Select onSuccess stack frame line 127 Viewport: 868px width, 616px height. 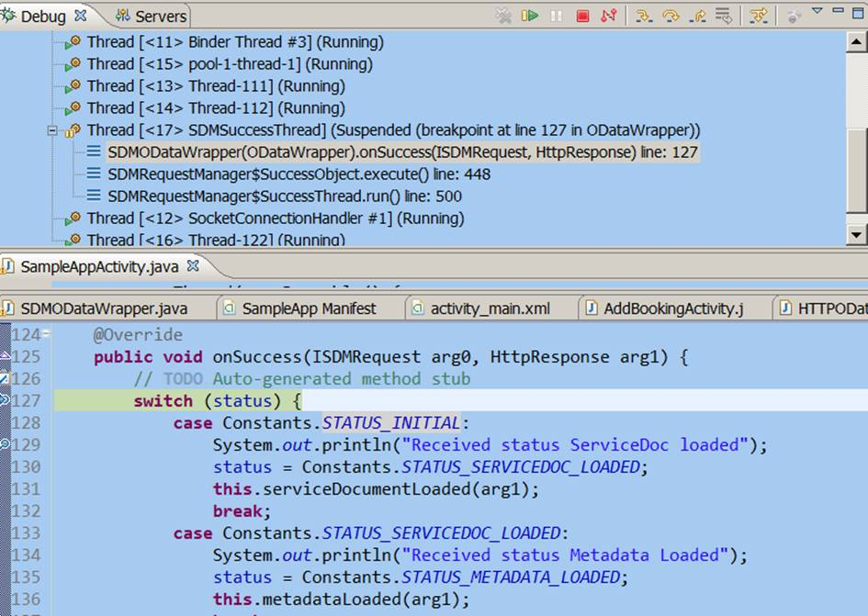point(402,152)
